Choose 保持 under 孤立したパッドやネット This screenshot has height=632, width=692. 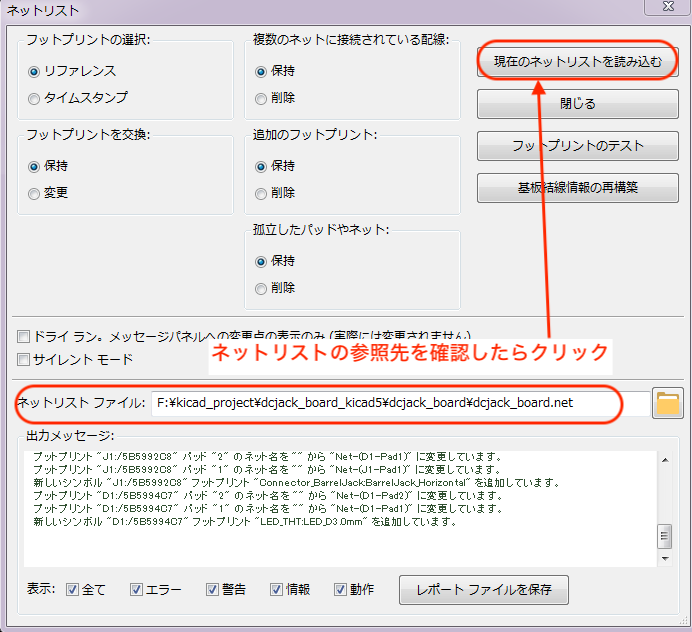click(261, 261)
